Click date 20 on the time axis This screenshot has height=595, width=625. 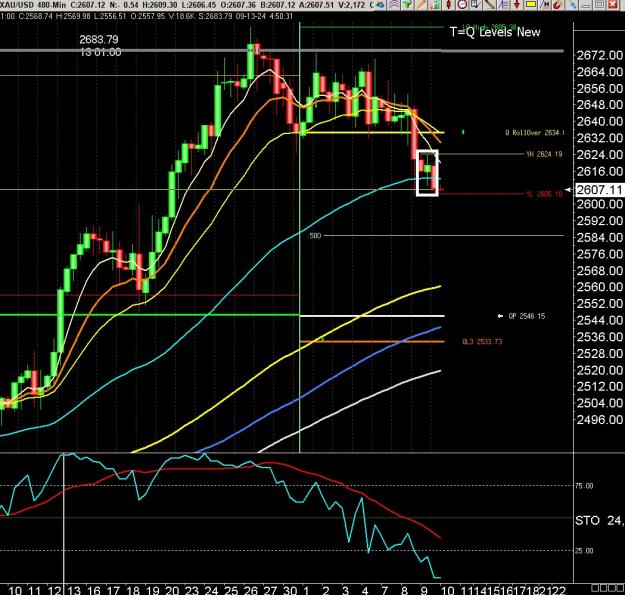click(x=172, y=590)
